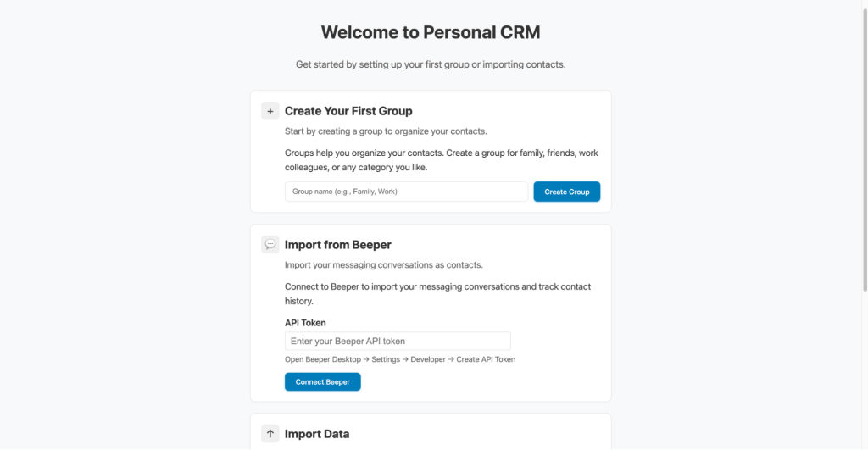
Task: Click the chat bubble icon beside Import from Beeper
Action: pyautogui.click(x=270, y=245)
